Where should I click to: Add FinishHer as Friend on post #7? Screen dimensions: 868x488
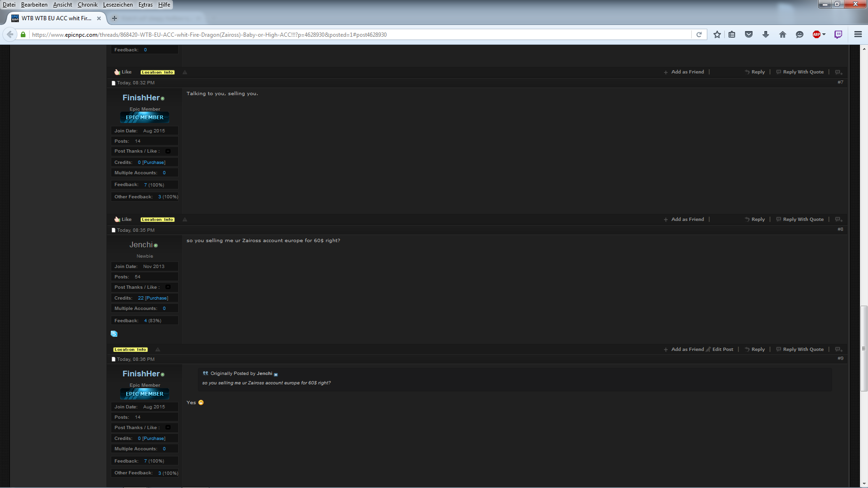tap(684, 220)
